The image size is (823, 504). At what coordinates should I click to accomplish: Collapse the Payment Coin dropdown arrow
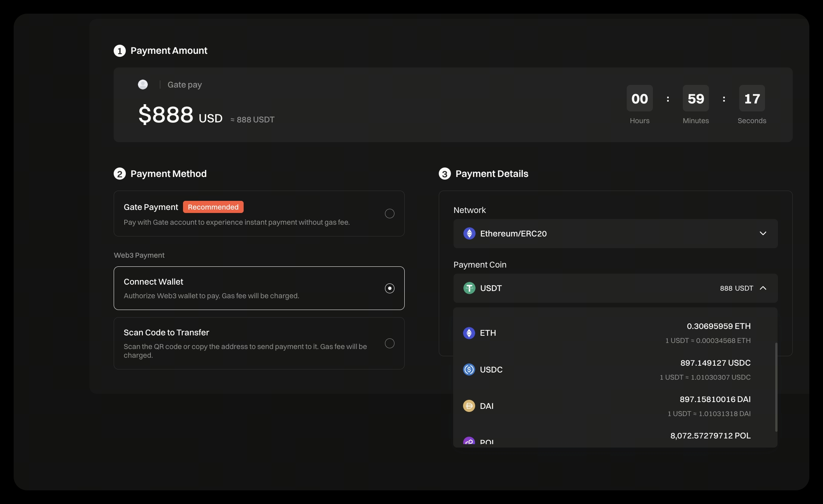click(763, 288)
